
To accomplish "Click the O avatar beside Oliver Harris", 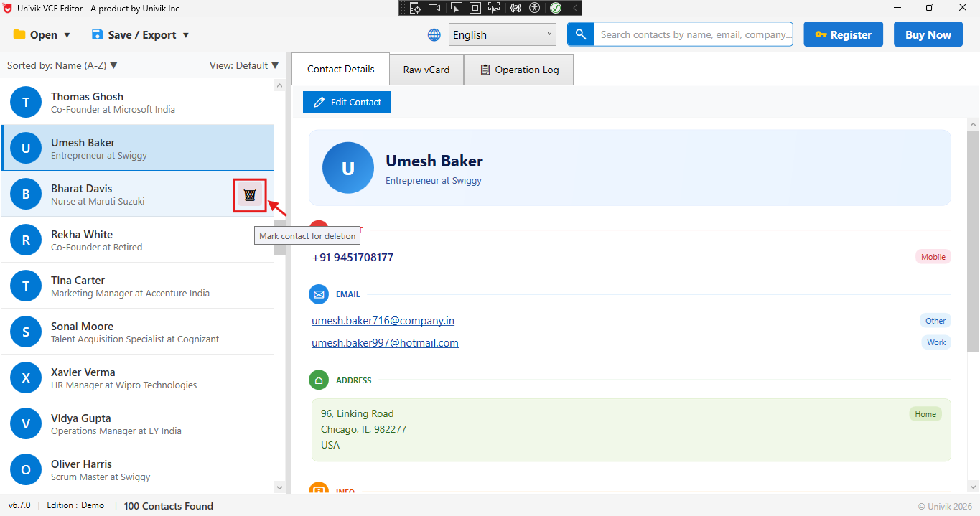I will tap(26, 470).
